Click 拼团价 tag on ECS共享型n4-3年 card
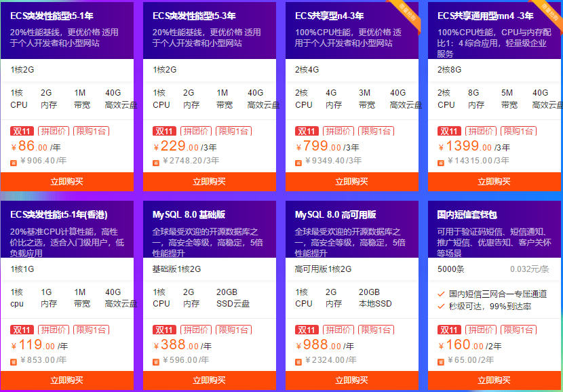The height and width of the screenshot is (392, 563). point(338,131)
